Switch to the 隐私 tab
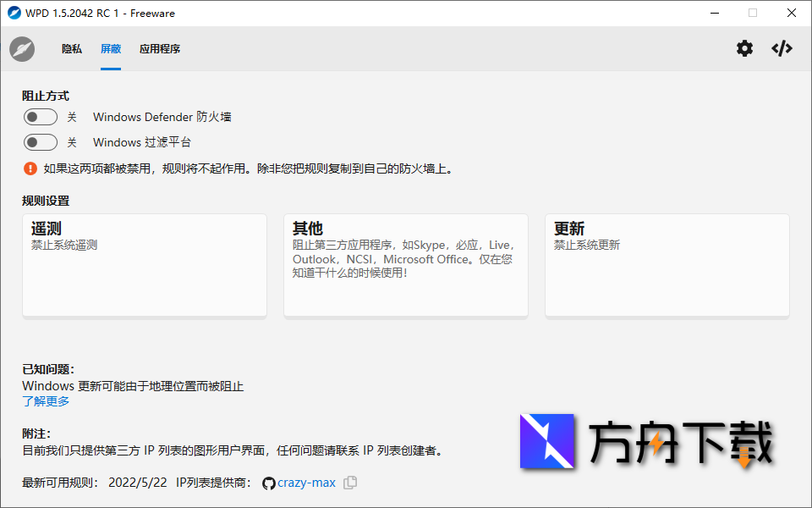 coord(71,48)
